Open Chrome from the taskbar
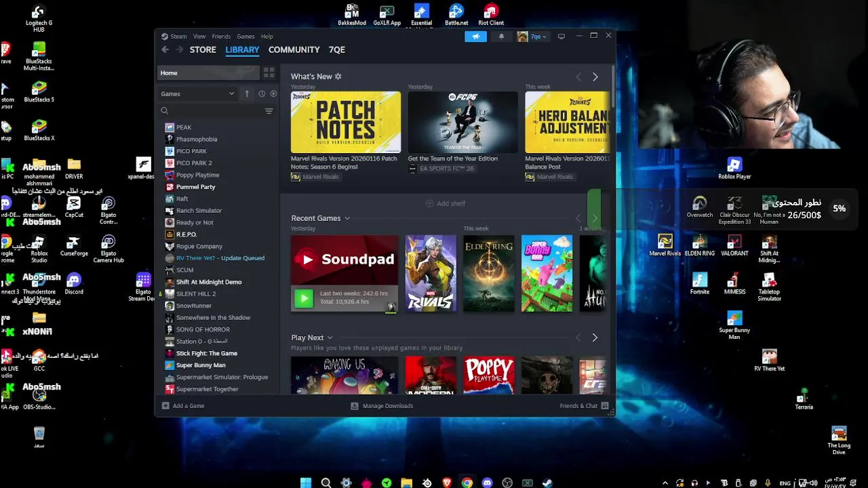Screen dimensions: 868x488 click(x=467, y=483)
